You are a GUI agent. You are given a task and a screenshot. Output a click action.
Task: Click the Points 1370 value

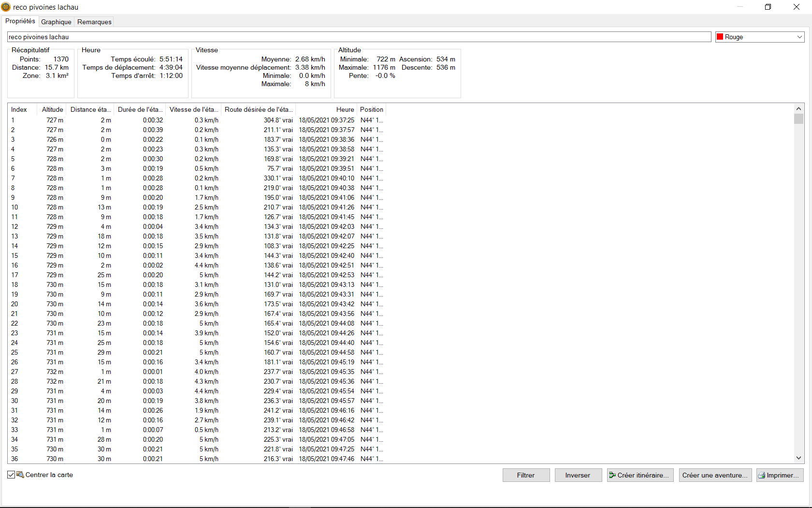click(61, 59)
